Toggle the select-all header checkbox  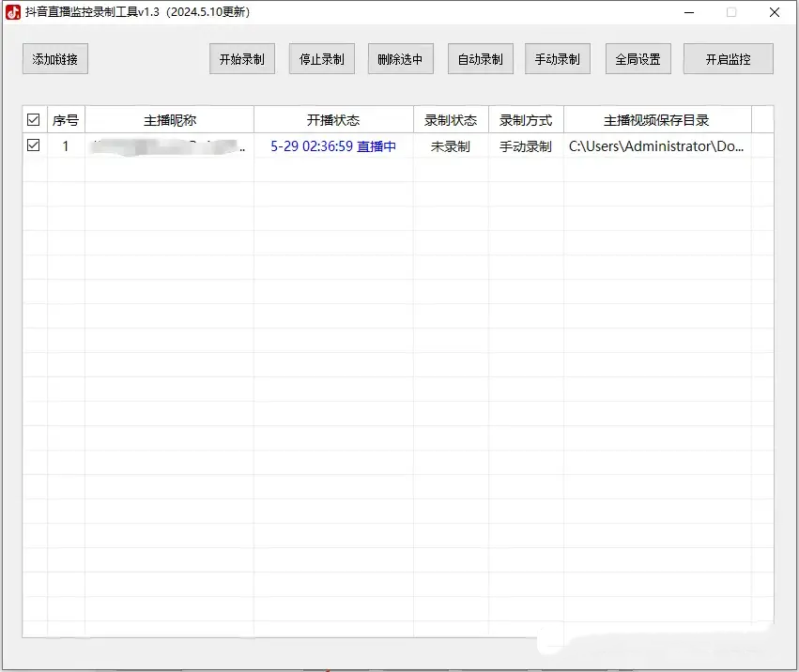click(34, 120)
